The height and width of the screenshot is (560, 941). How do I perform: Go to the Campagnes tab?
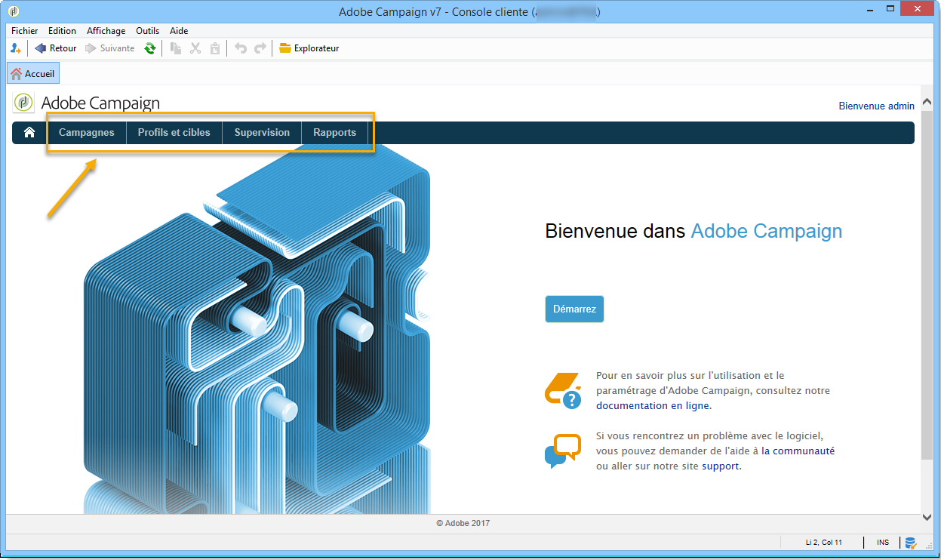pyautogui.click(x=87, y=132)
